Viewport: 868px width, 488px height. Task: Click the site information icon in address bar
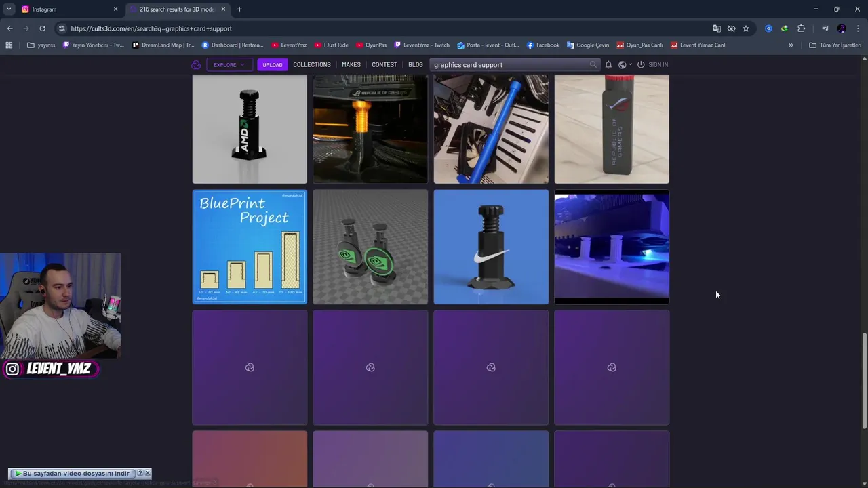62,28
